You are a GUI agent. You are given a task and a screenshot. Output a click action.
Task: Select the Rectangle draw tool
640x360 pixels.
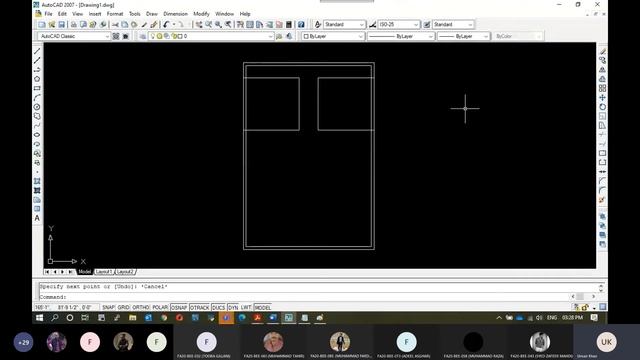click(37, 88)
